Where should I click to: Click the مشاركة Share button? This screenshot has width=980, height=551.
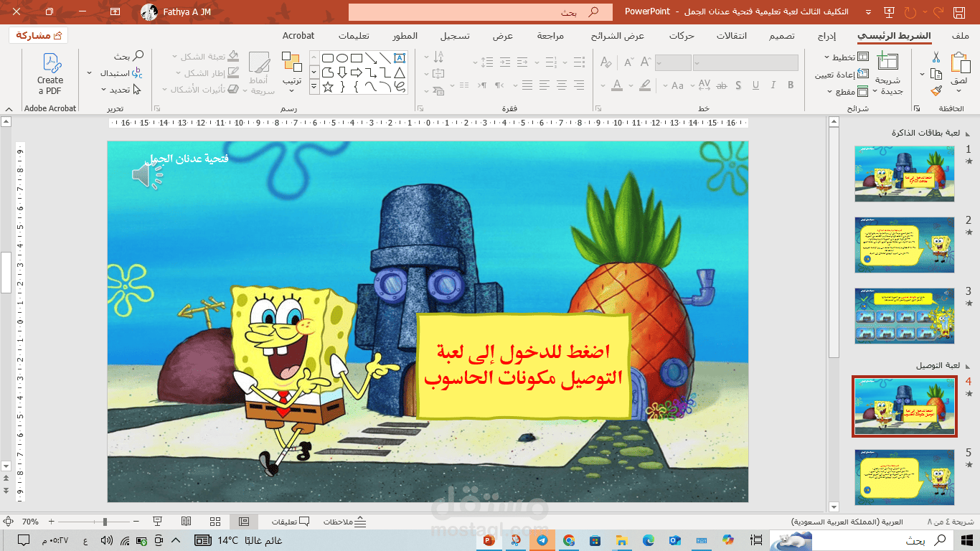pos(39,36)
